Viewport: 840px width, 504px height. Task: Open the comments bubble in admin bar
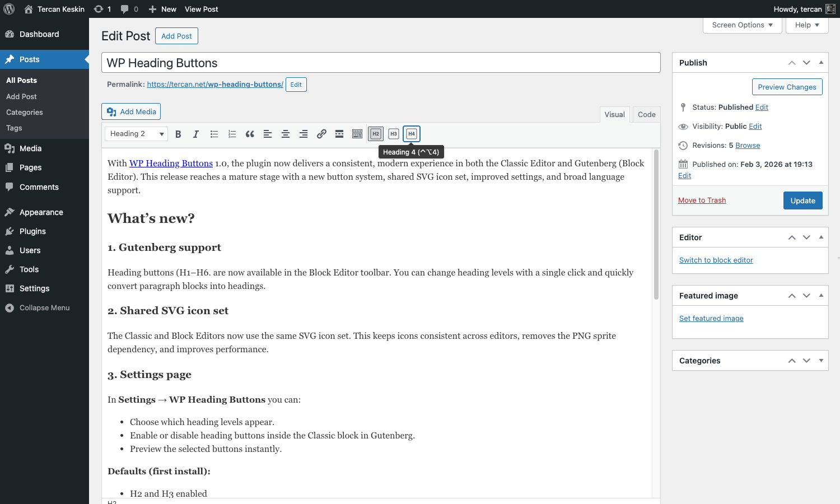[x=129, y=9]
